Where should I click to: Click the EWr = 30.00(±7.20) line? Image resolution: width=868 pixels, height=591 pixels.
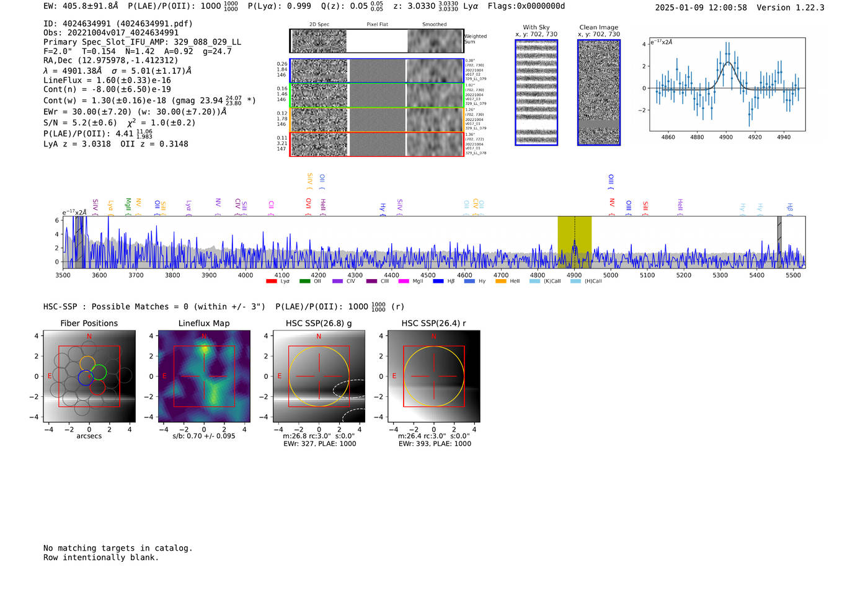pyautogui.click(x=135, y=112)
